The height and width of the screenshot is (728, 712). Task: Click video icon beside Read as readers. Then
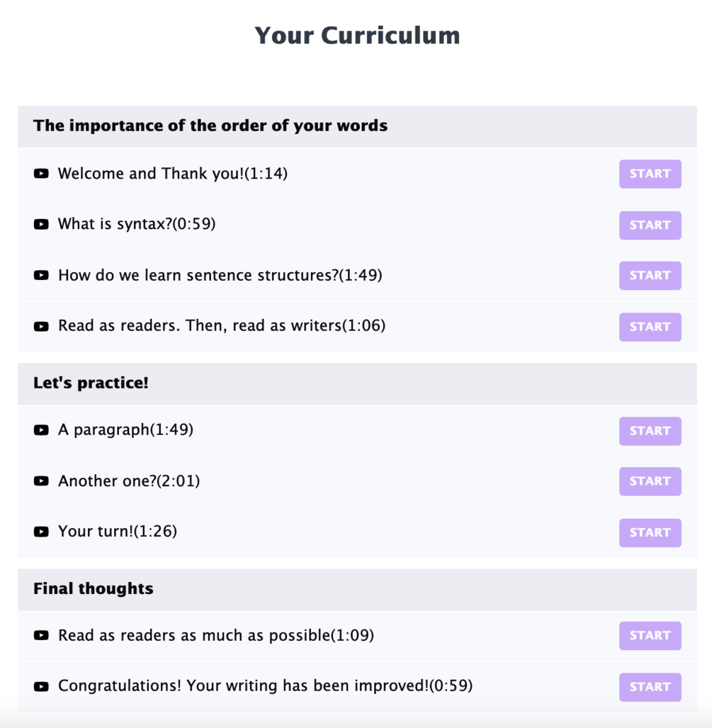pos(41,327)
